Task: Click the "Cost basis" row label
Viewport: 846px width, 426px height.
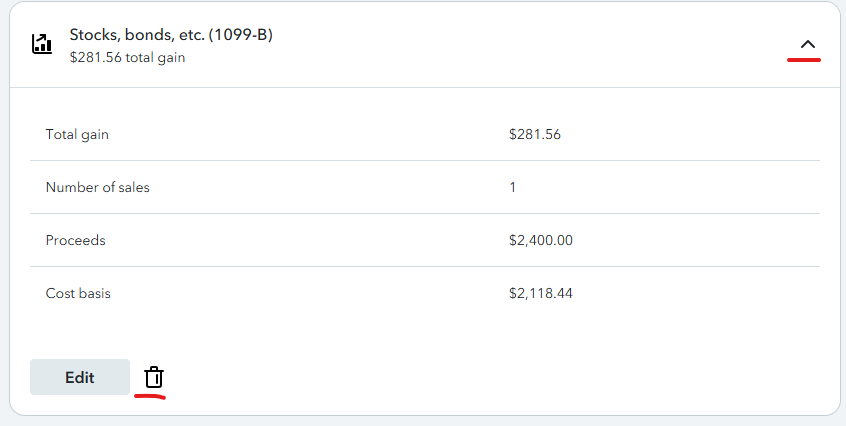Action: [x=78, y=293]
